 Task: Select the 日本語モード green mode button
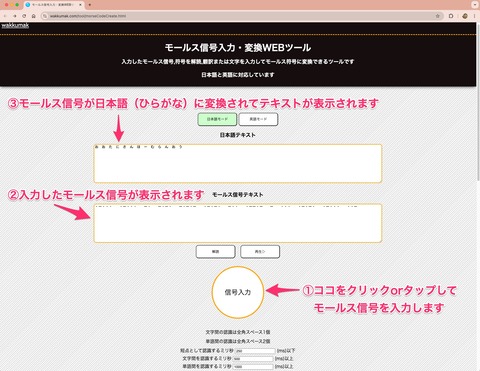pos(217,119)
